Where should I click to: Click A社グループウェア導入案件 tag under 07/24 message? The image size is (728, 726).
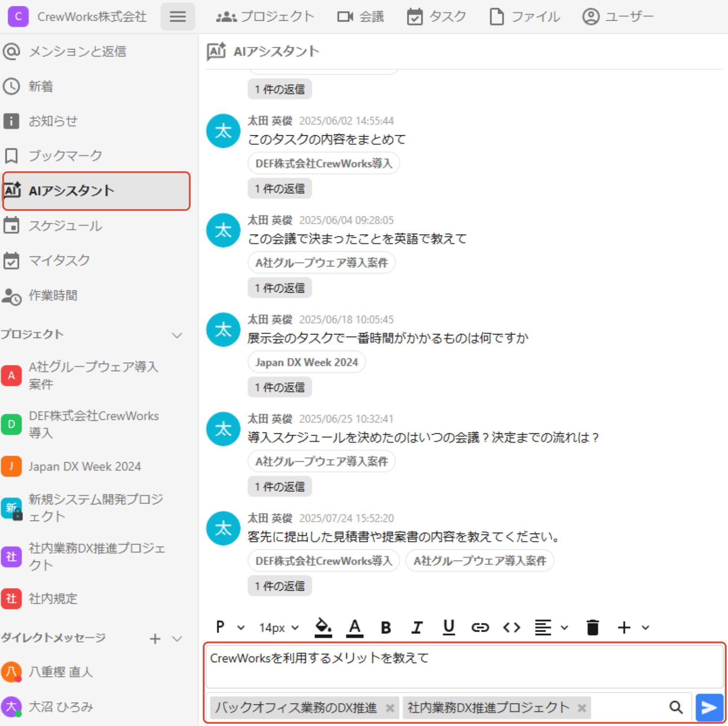click(x=480, y=561)
